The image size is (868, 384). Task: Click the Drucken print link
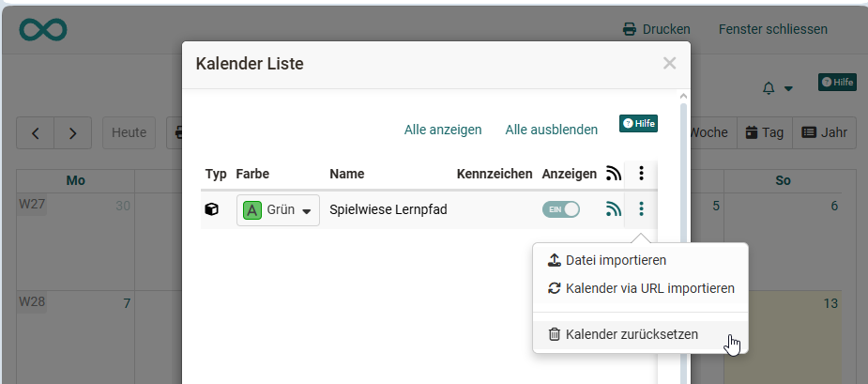(x=657, y=29)
